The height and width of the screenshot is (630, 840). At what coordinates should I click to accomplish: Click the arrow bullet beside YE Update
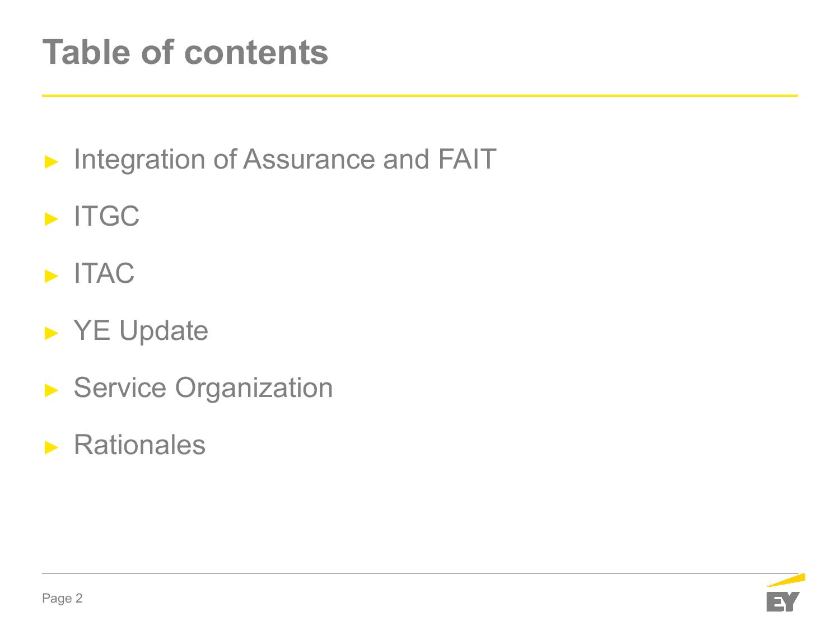[52, 333]
